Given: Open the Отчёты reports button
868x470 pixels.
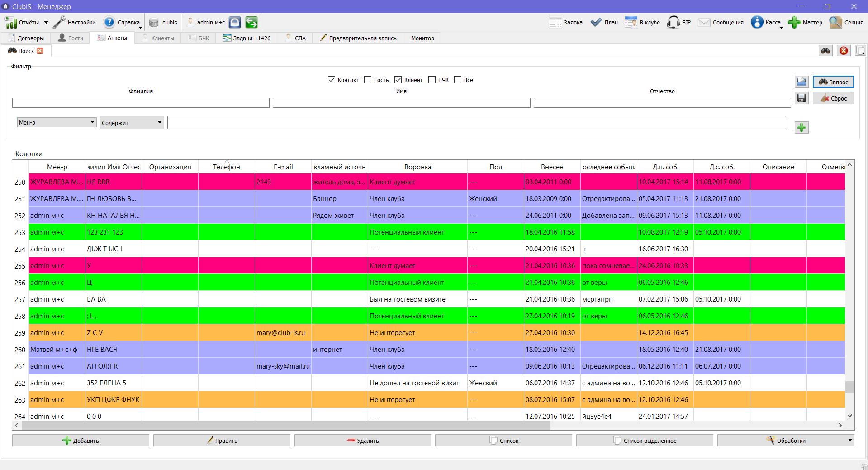Looking at the screenshot, I should pos(21,22).
